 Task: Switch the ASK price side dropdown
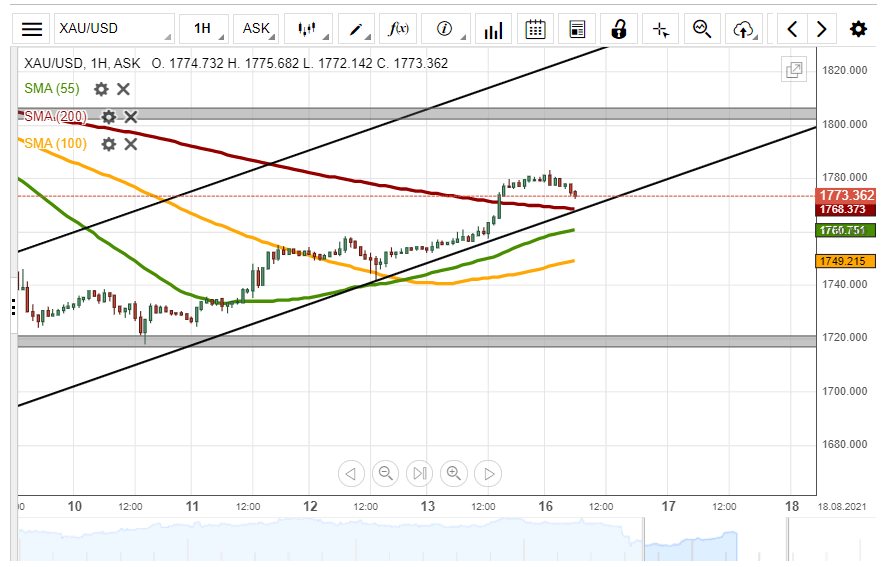(256, 29)
